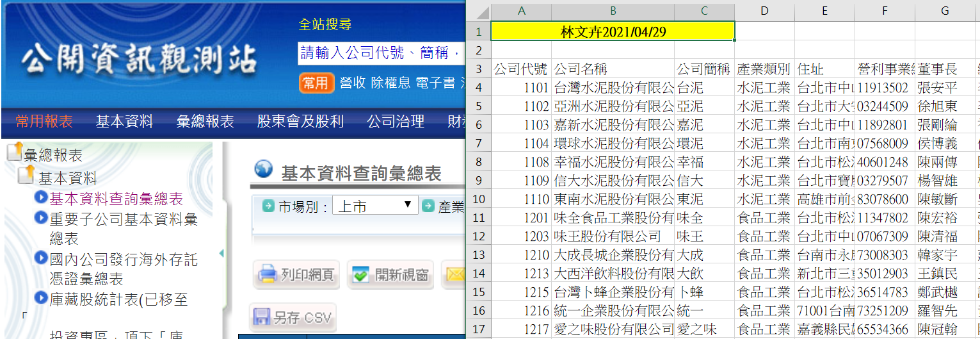Screen dimensions: 980x339
Task: Click the green arrow icon before 產業
Action: pyautogui.click(x=428, y=206)
